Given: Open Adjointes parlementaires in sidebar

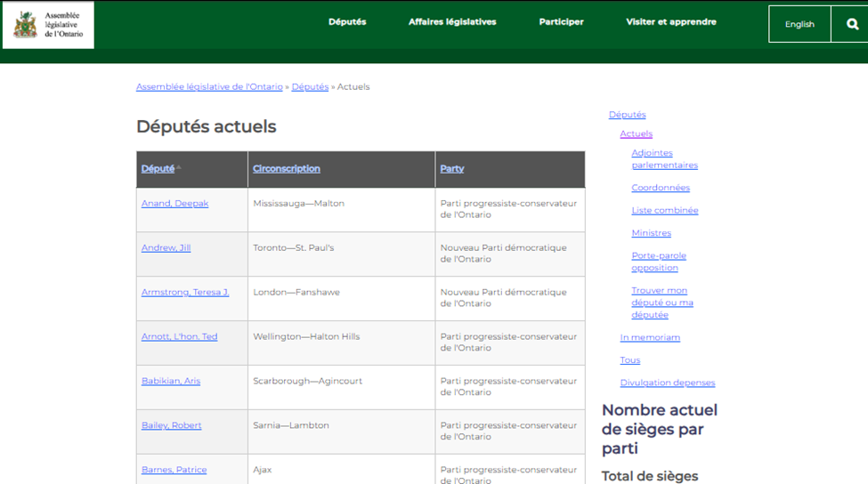Looking at the screenshot, I should 664,159.
